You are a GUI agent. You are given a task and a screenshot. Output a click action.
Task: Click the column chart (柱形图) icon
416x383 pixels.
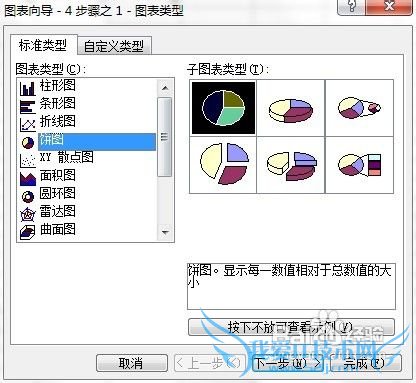pos(28,88)
